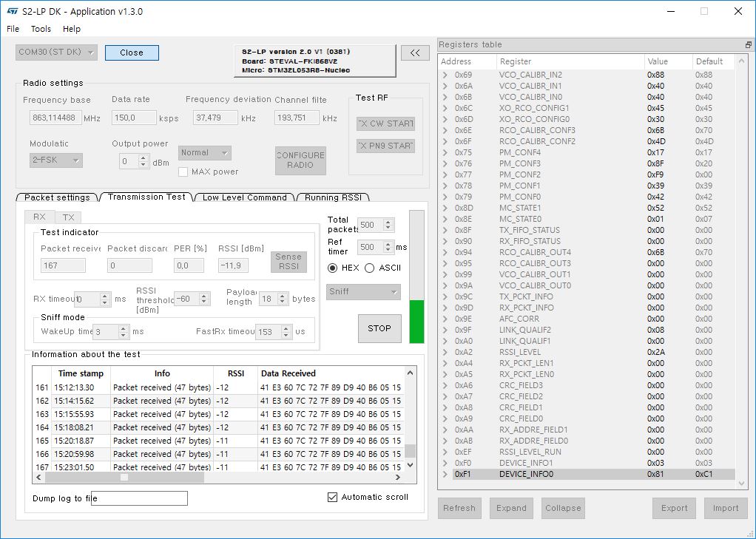
Task: Toggle the MAX power checkbox
Action: (183, 172)
